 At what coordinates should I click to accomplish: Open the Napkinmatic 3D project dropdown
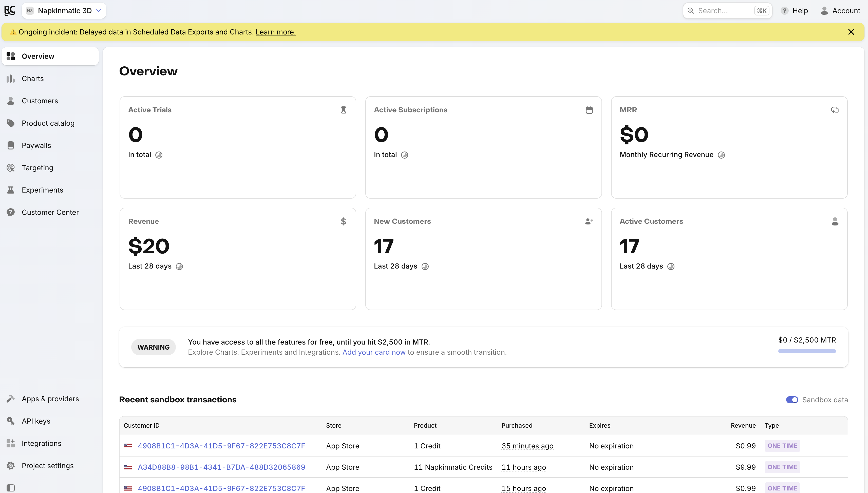click(64, 10)
